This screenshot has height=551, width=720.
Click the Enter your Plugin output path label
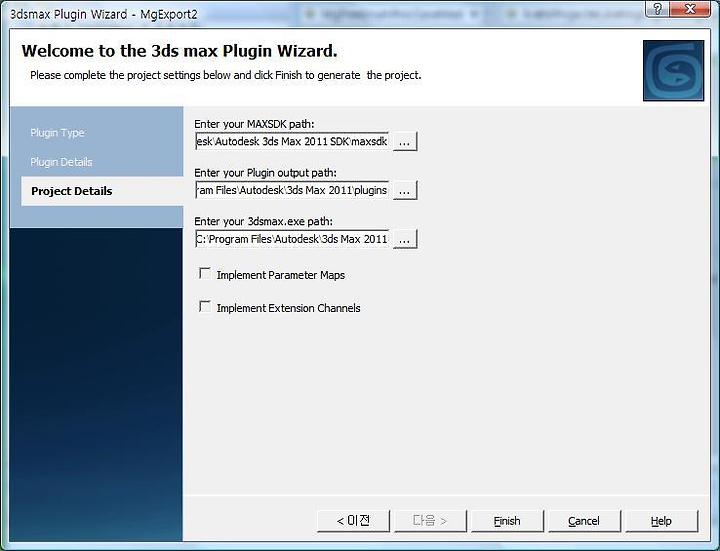(265, 173)
